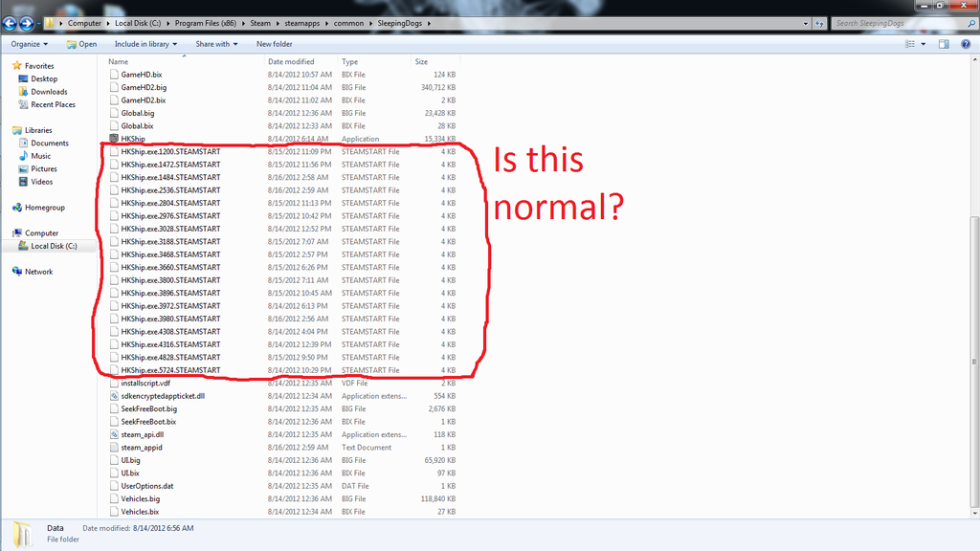The width and height of the screenshot is (980, 551).
Task: Select UserOptions.dat file
Action: 146,486
